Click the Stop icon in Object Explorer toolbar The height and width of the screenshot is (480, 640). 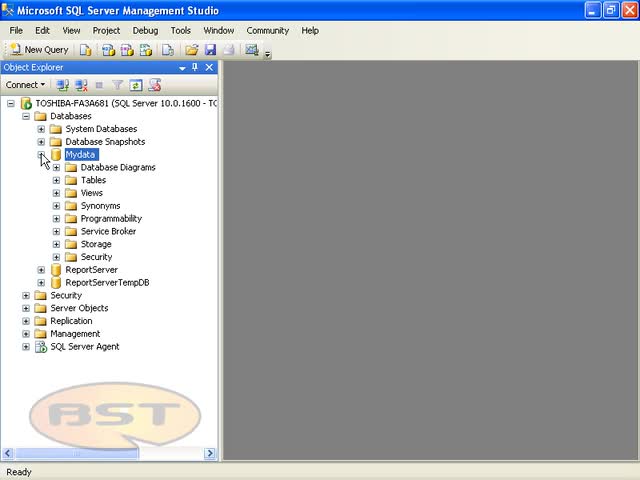99,85
